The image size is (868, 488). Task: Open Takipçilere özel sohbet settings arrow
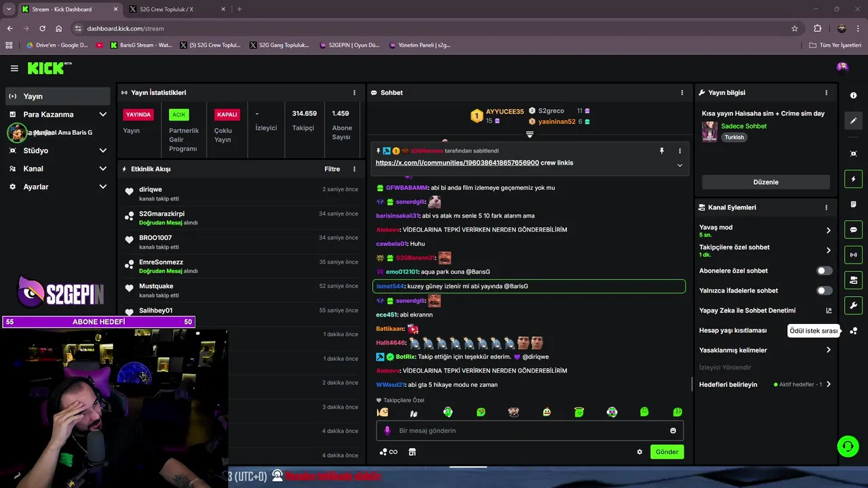[828, 250]
